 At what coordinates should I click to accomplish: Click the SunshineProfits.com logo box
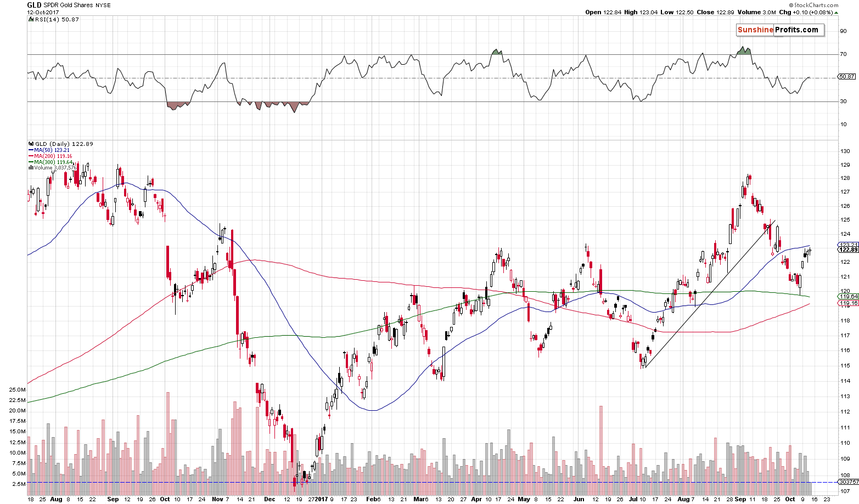tap(780, 30)
